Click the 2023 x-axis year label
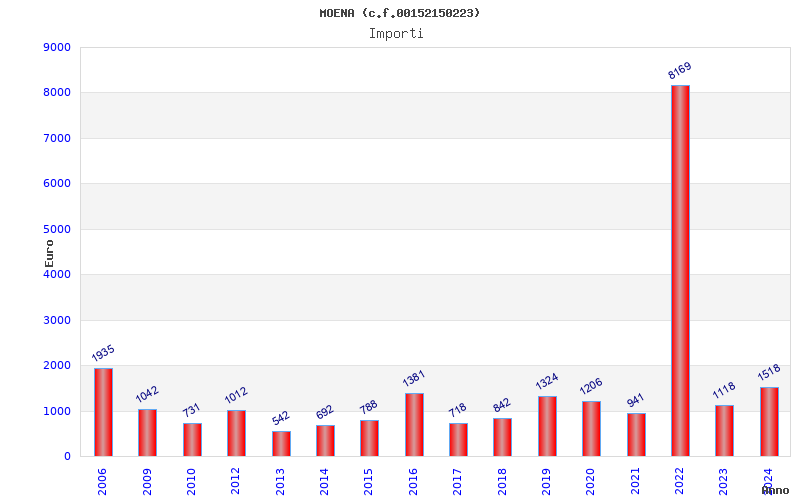800x500 pixels. tap(724, 482)
